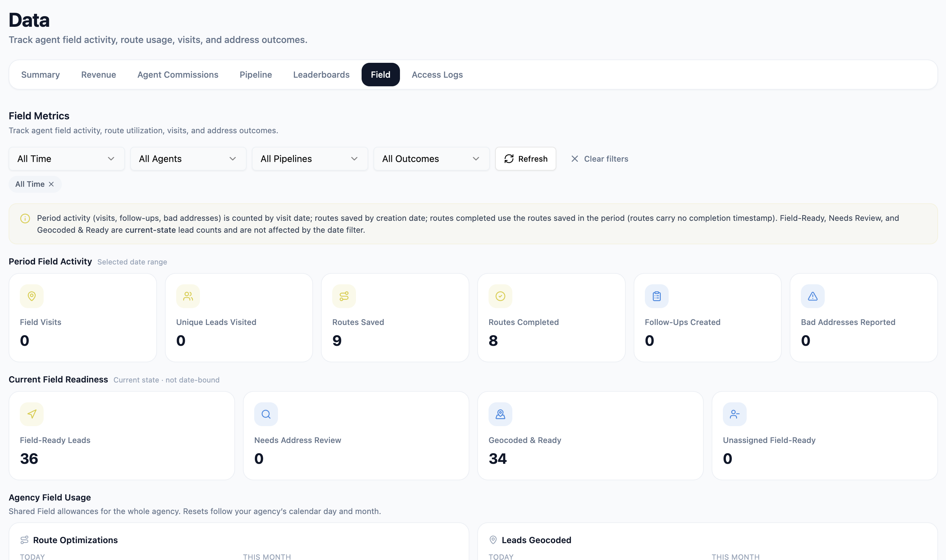The height and width of the screenshot is (560, 946).
Task: Click the Needs Address Review label
Action: click(297, 440)
